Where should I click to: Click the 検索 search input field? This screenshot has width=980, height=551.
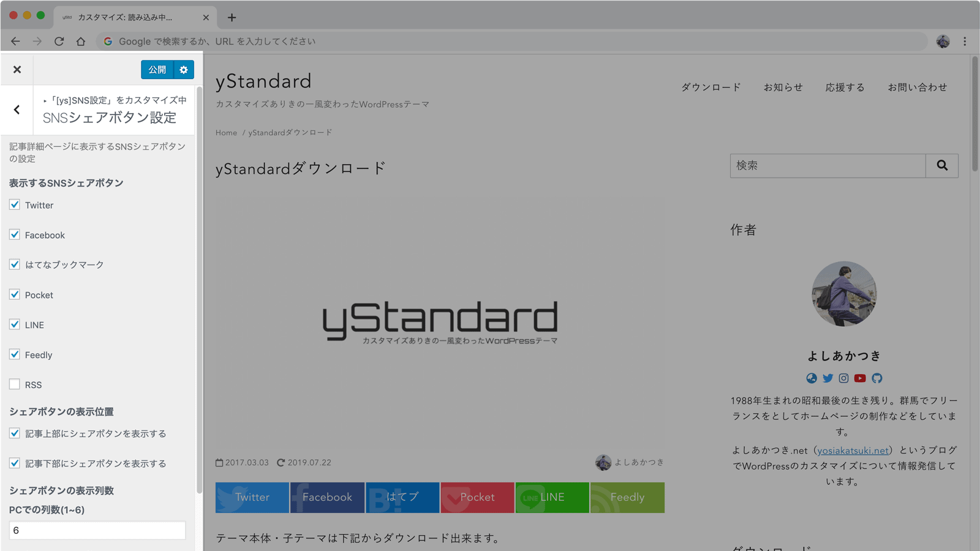pos(828,166)
